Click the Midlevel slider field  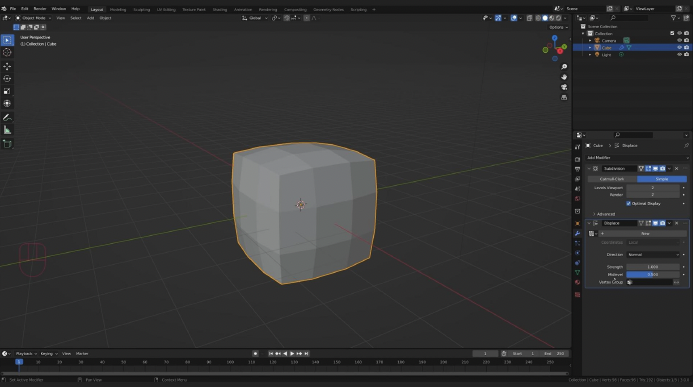coord(653,275)
